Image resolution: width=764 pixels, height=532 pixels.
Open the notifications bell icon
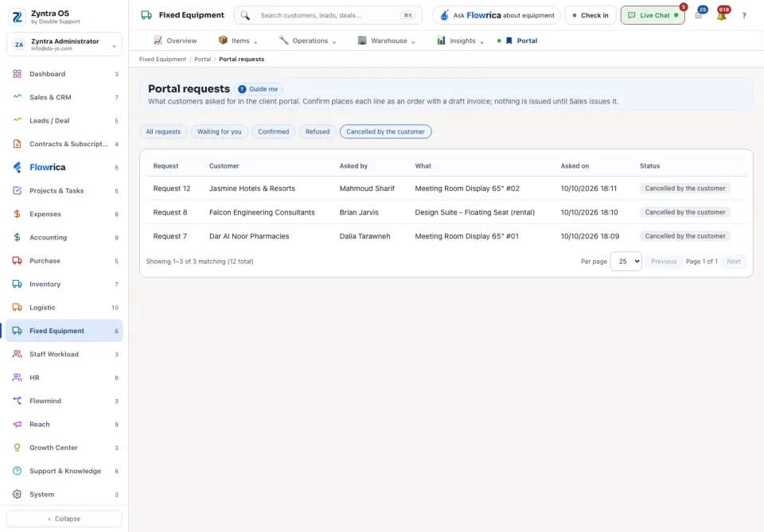tap(722, 15)
